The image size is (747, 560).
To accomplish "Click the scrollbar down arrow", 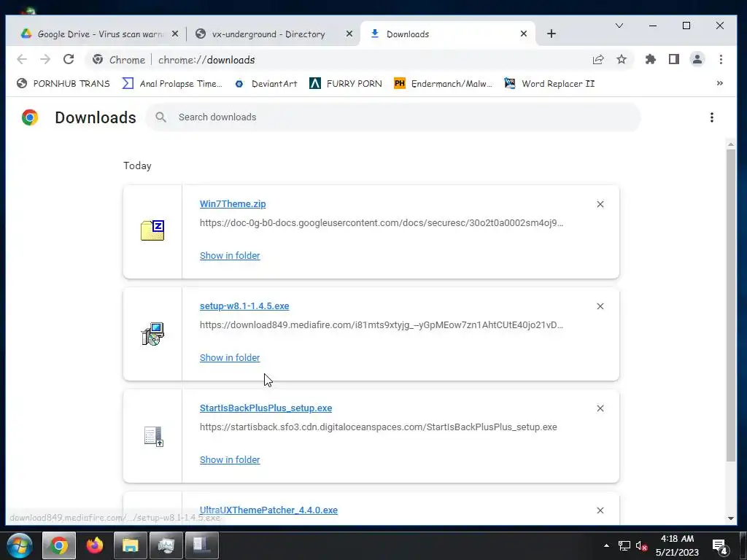I will point(731,518).
